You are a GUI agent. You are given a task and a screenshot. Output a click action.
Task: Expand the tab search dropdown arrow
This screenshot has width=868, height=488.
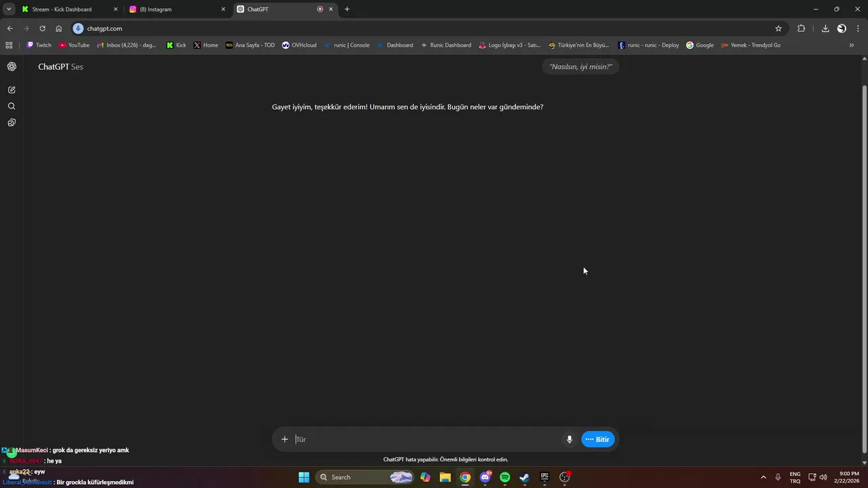[x=9, y=9]
